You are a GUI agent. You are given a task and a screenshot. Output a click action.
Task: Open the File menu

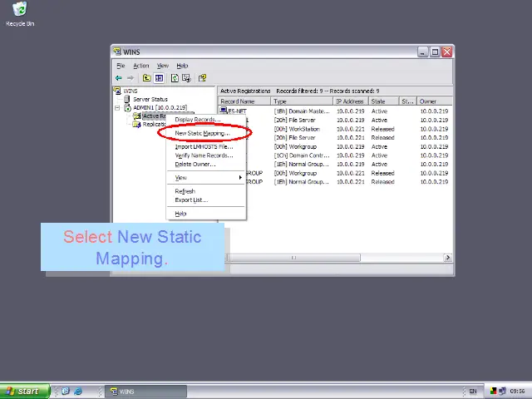coord(121,66)
